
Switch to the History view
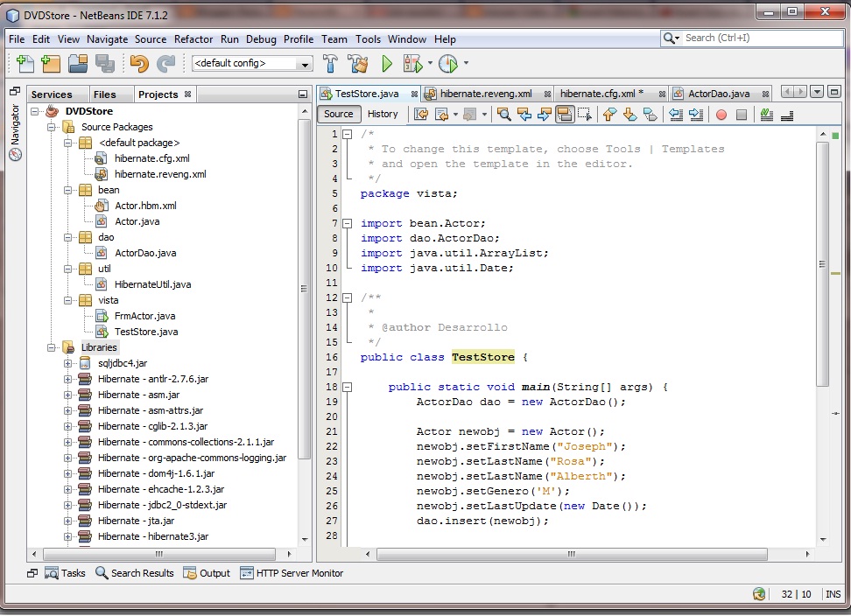point(383,114)
